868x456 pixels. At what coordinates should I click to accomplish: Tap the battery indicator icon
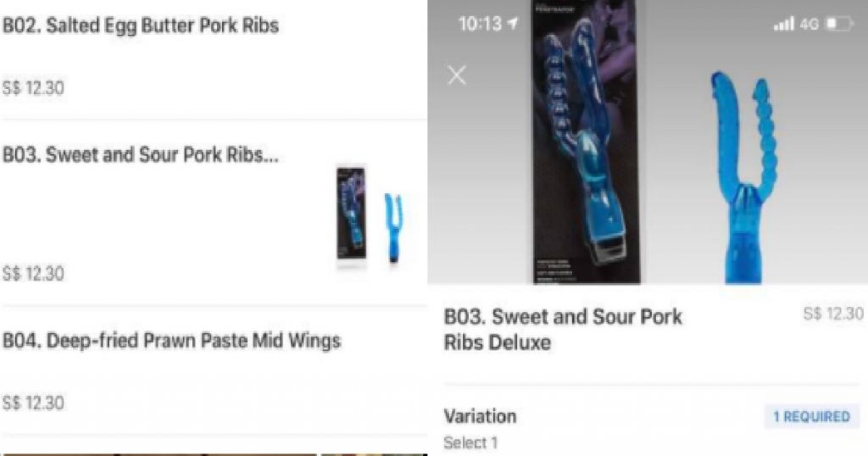point(839,24)
